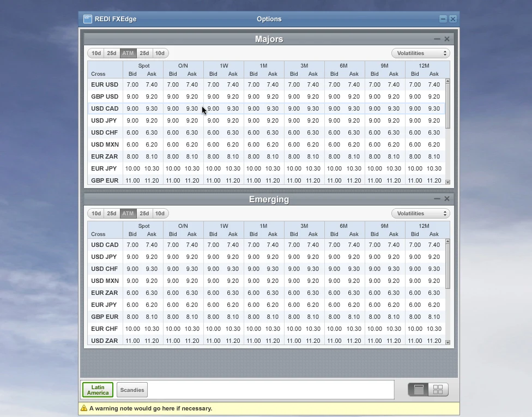This screenshot has width=532, height=417.
Task: Open the Latin America tab
Action: tap(98, 390)
